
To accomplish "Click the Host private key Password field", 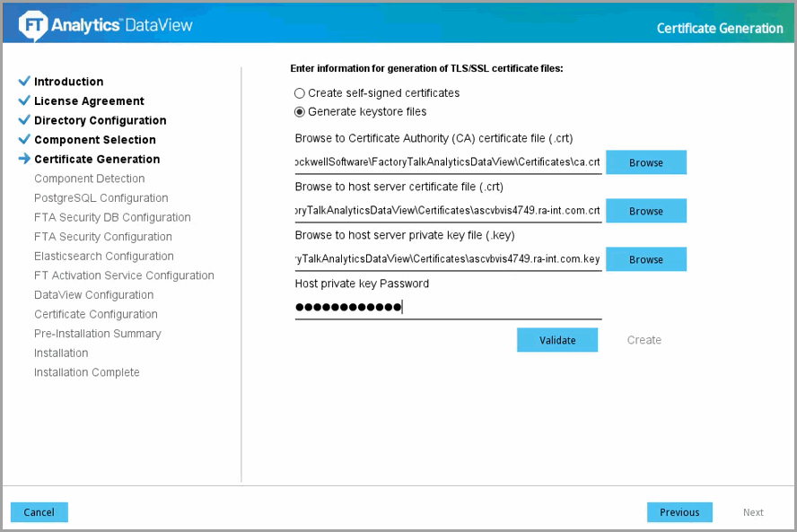I will 448,308.
